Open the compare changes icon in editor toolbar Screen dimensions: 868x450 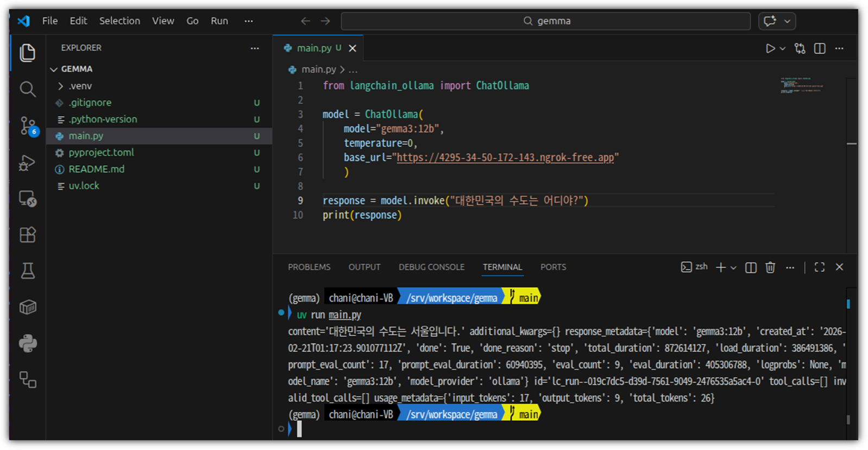pyautogui.click(x=800, y=48)
